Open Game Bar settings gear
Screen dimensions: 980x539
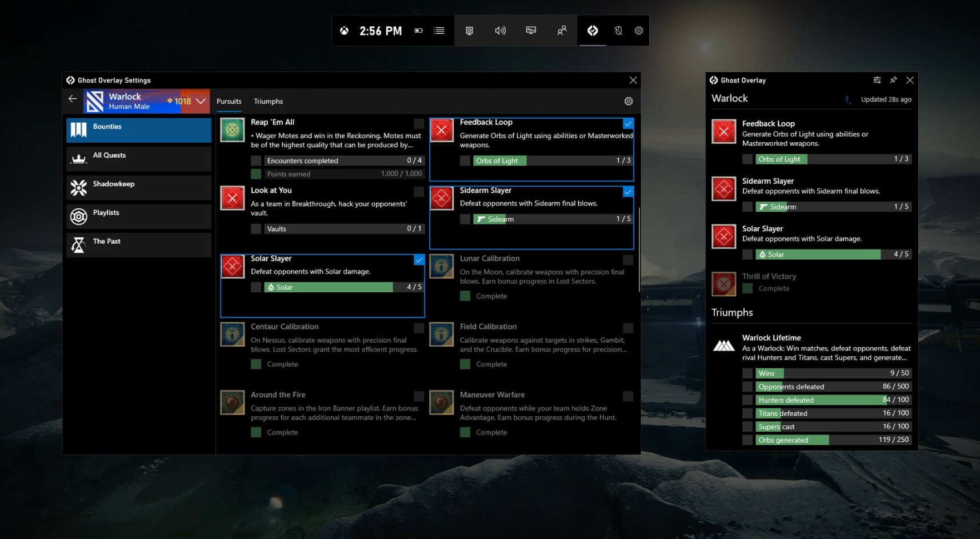tap(639, 31)
